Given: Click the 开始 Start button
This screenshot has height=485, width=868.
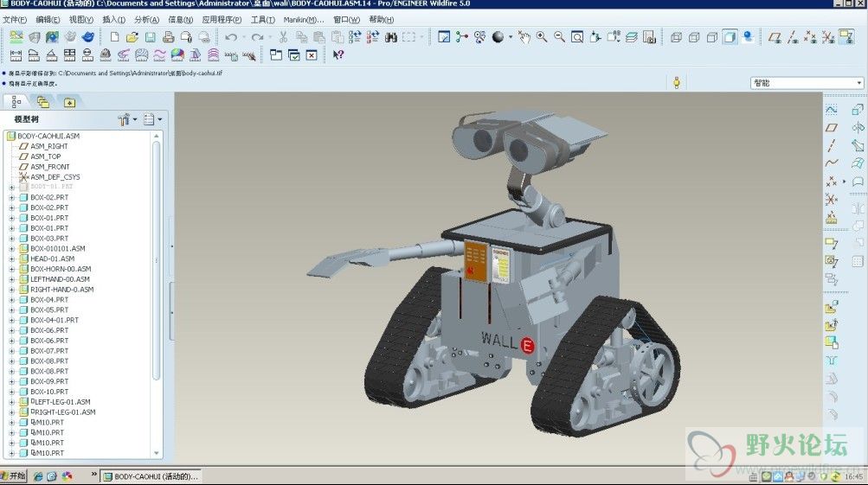Looking at the screenshot, I should tap(14, 475).
